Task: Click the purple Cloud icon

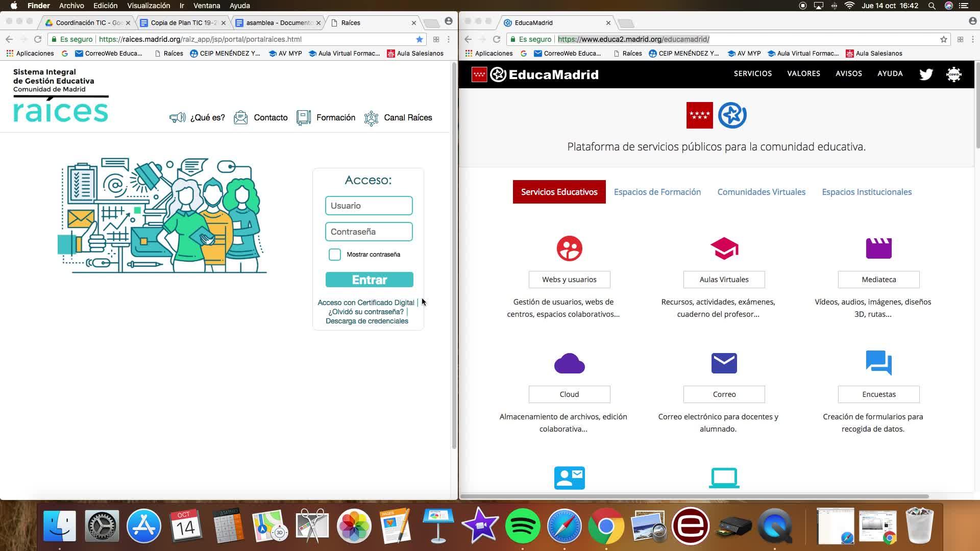Action: (569, 363)
